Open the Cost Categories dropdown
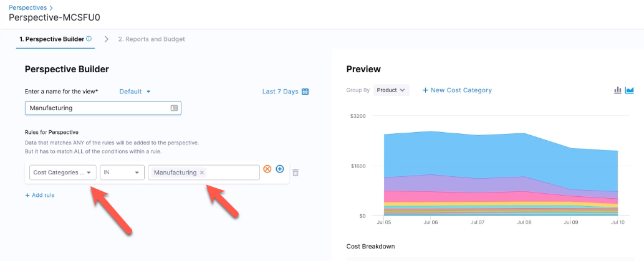Viewport: 644px width, 261px height. pyautogui.click(x=62, y=173)
